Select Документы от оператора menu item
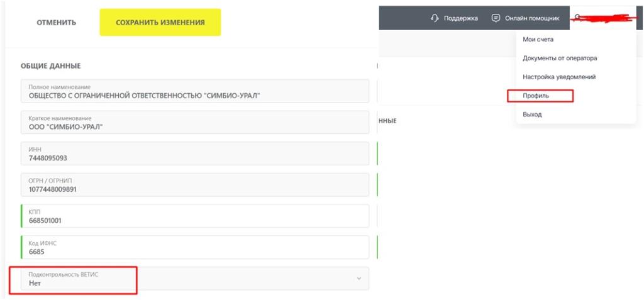Viewport: 644px width, 300px height. [x=560, y=58]
